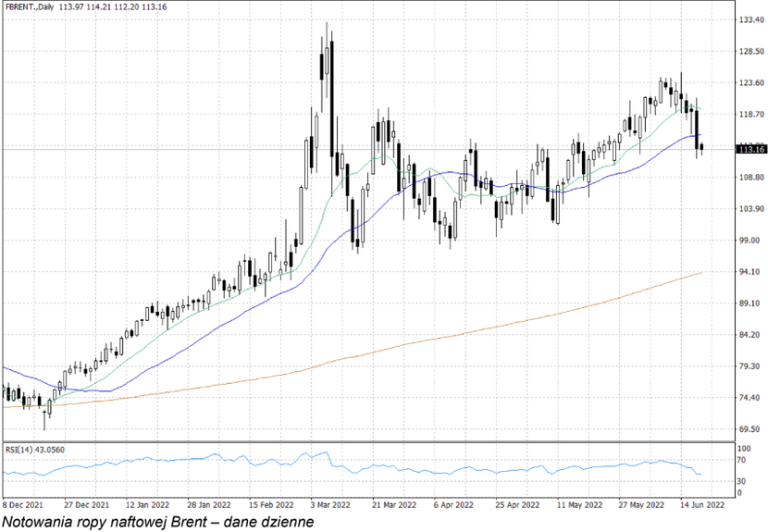Click the current price tag 113.16
Viewport: 768px width, 532px height.
(x=750, y=149)
